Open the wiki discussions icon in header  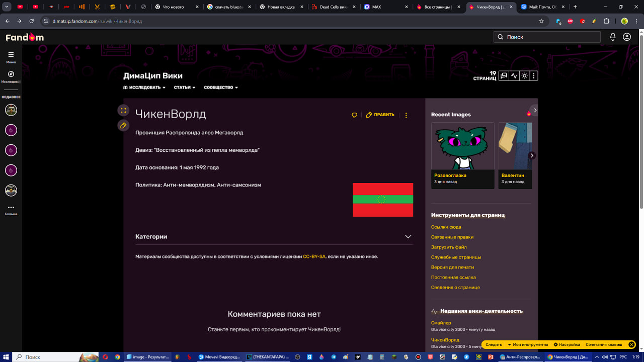(x=504, y=76)
